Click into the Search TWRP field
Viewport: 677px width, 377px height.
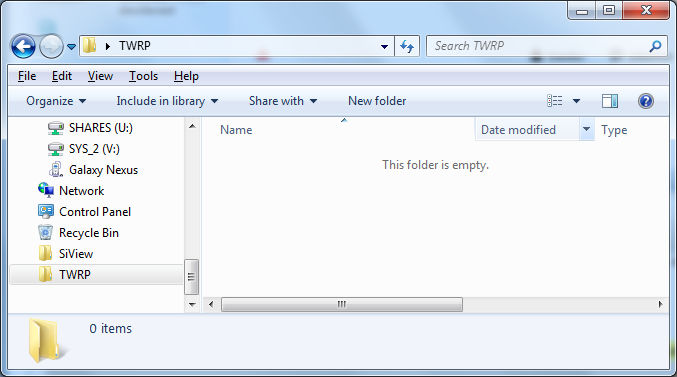(x=547, y=46)
